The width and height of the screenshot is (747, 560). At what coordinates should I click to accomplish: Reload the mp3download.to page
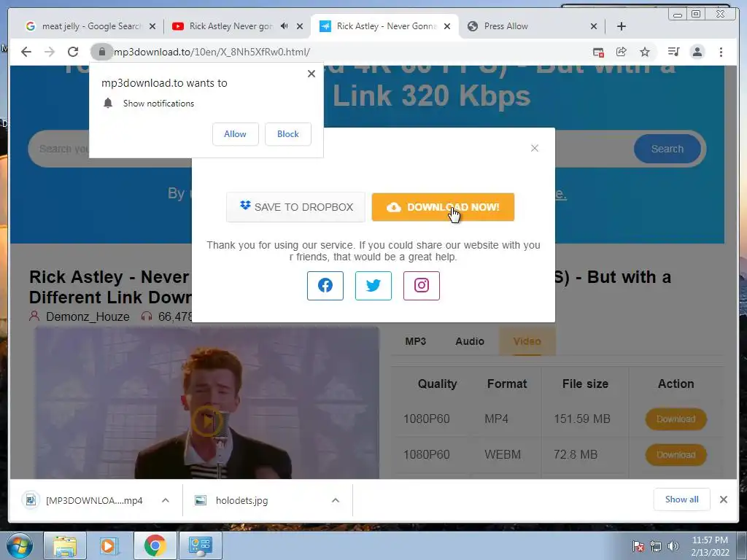(x=73, y=52)
